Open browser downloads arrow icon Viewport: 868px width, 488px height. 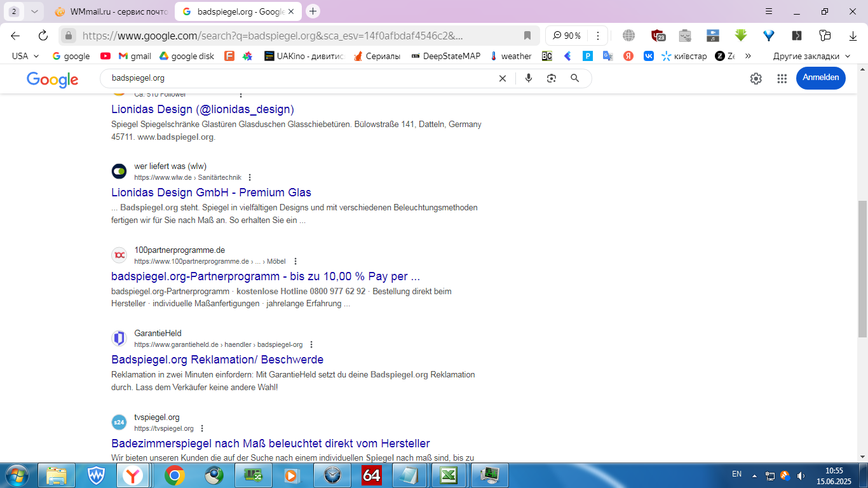[853, 36]
